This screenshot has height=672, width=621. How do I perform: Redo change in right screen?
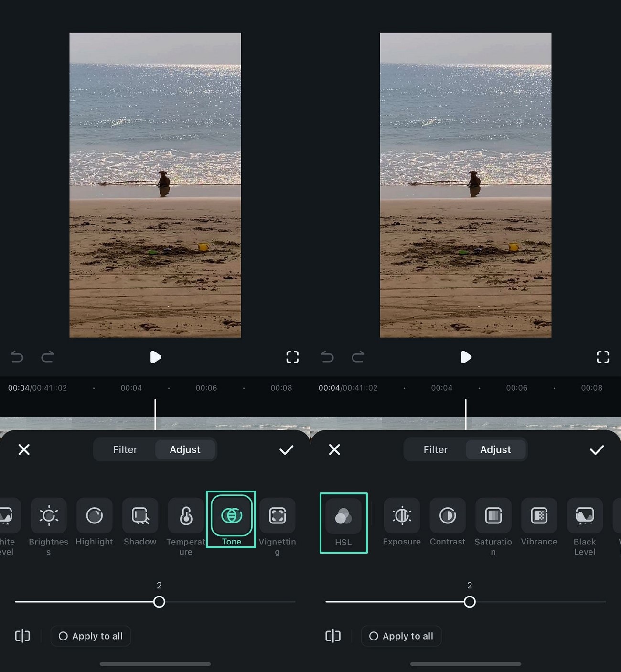[358, 357]
